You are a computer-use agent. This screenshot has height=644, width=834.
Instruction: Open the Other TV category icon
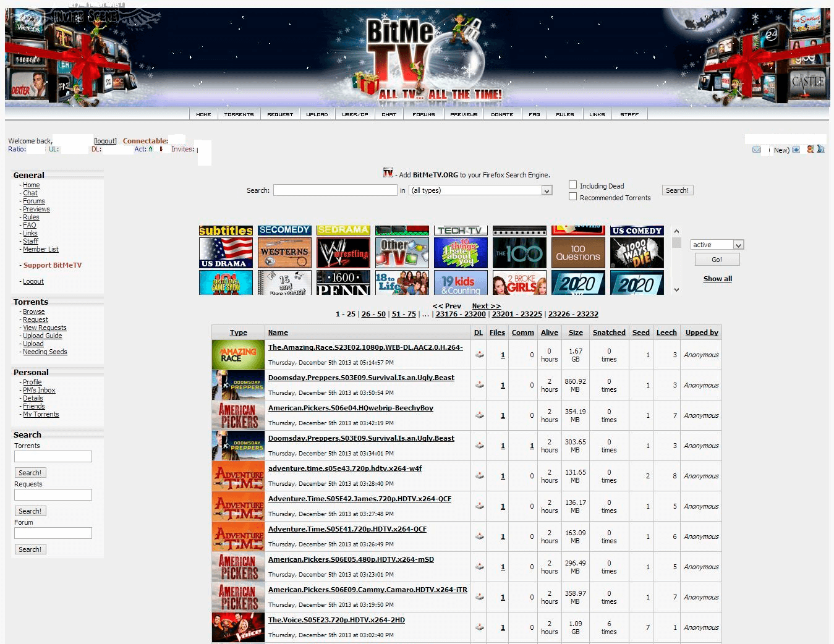click(x=402, y=253)
